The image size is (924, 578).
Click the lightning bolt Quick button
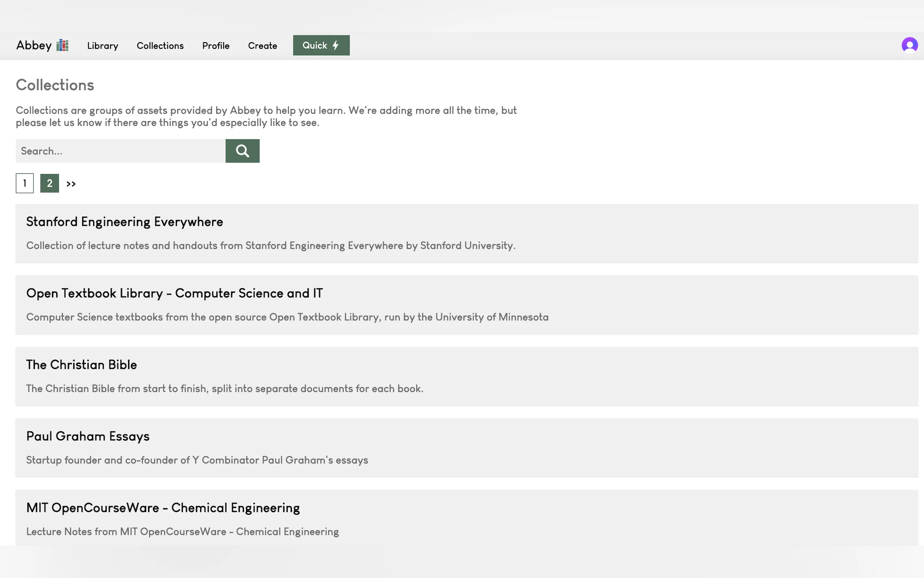click(321, 45)
